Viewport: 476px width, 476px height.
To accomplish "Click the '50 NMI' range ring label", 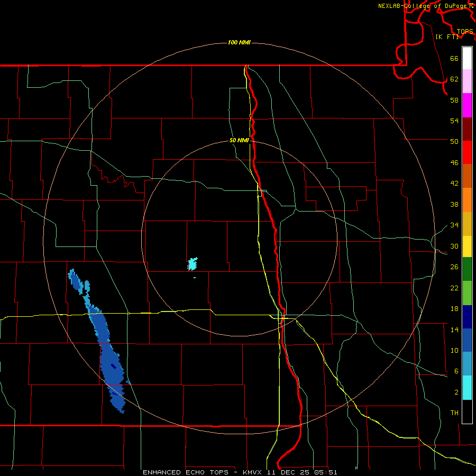I will click(239, 140).
